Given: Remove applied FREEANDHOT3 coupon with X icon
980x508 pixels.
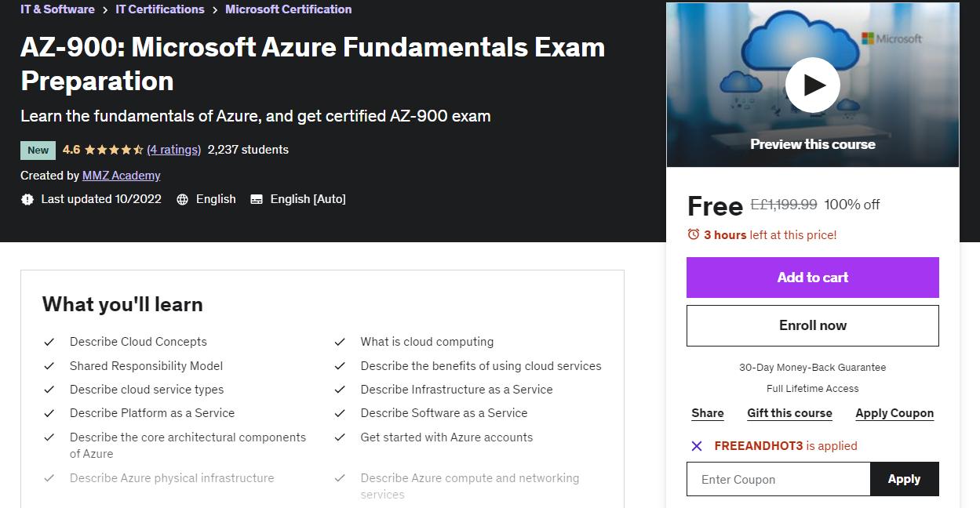Looking at the screenshot, I should 697,446.
